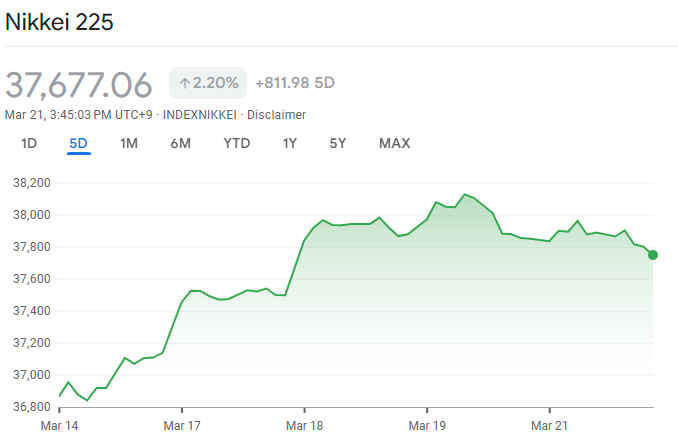Click the up arrow in percentage badge
678x447 pixels.
click(x=185, y=83)
